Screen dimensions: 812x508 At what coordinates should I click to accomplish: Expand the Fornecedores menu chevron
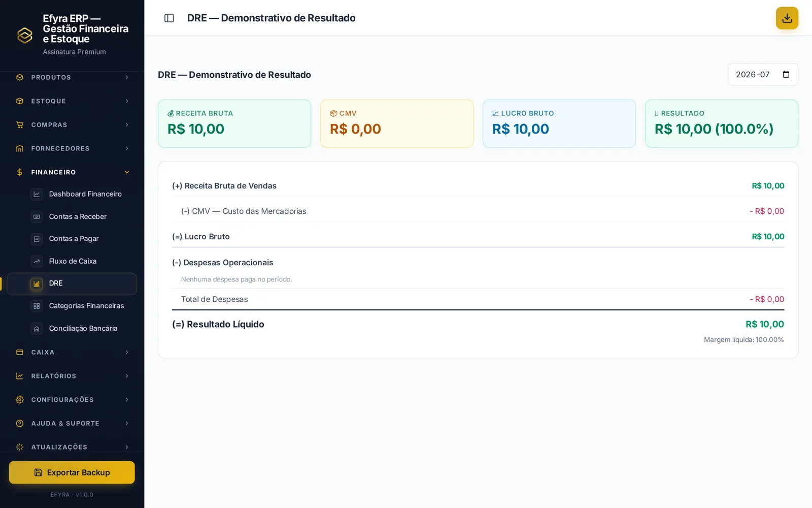click(x=127, y=148)
